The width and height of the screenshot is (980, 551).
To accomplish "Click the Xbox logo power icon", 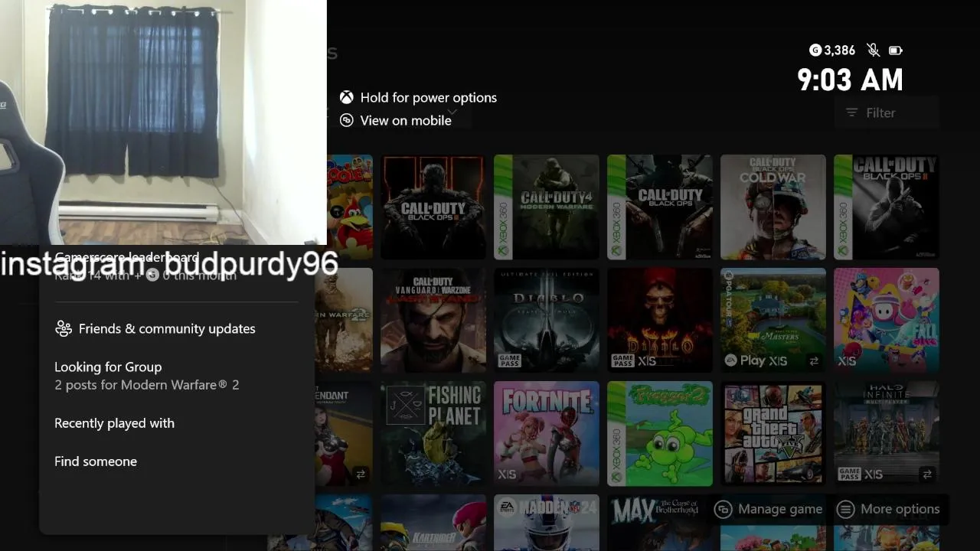I will 347,97.
